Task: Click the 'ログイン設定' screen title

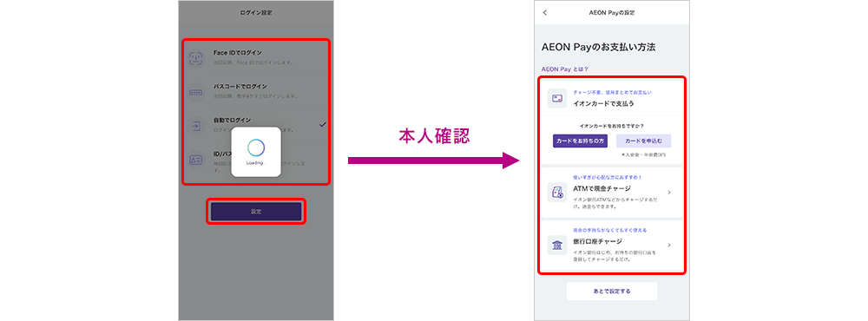Action: click(x=256, y=12)
